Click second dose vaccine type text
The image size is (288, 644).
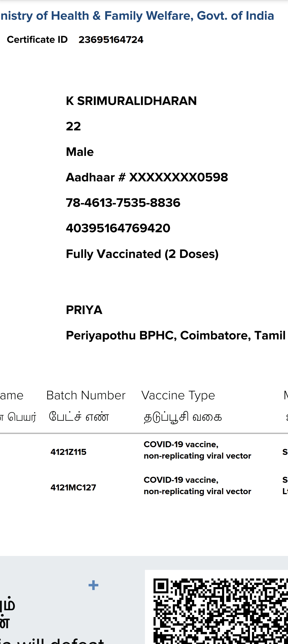(x=197, y=486)
